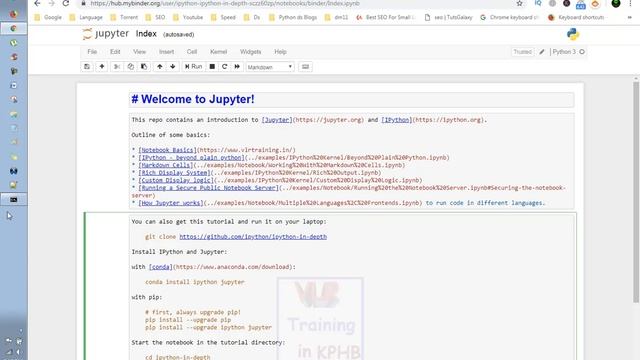Open the cell type Markdown dropdown
The width and height of the screenshot is (640, 360).
[x=270, y=67]
